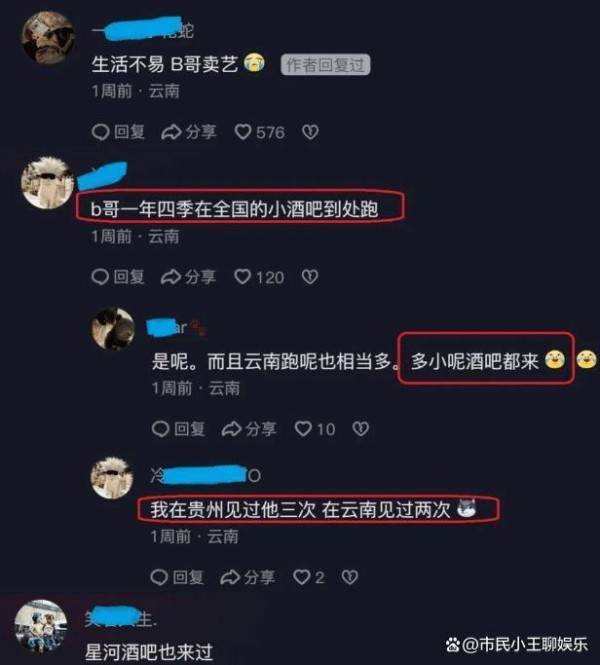Share the '我在贵州见过他三次' reply
Screen dimensions: 600x665
(x=248, y=577)
